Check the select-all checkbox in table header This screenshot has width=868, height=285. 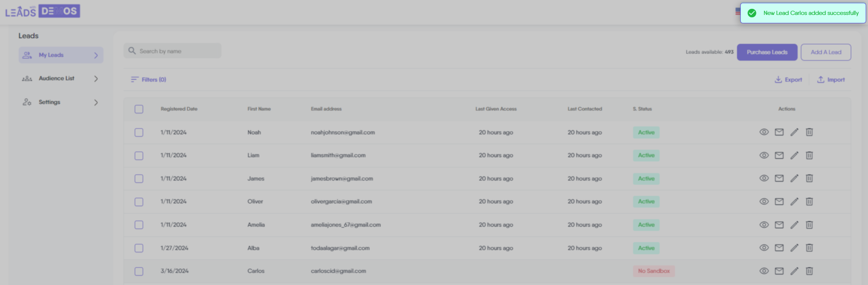click(139, 109)
